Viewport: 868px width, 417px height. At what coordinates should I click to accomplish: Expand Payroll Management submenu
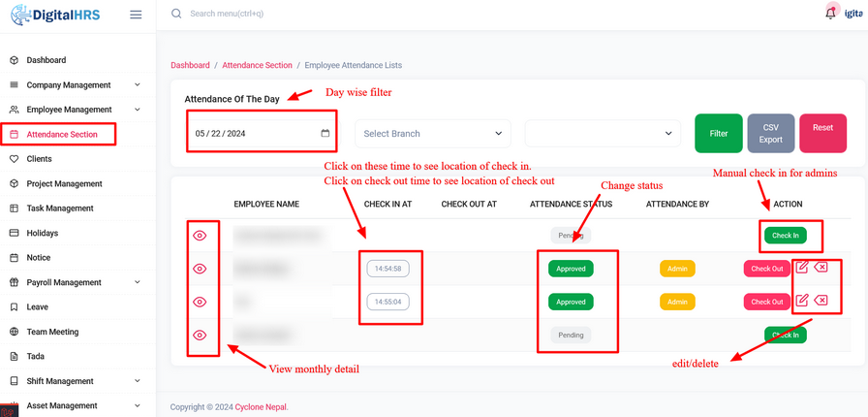coord(137,283)
